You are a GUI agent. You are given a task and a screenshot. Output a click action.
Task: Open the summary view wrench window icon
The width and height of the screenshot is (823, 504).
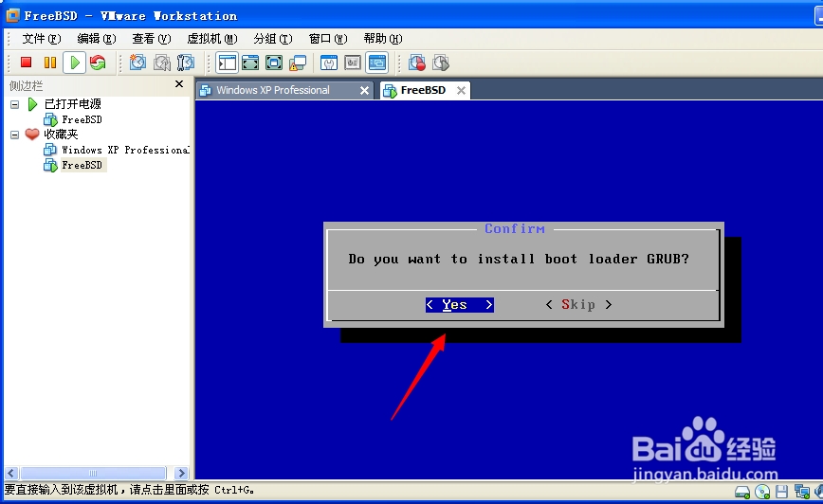coord(329,63)
